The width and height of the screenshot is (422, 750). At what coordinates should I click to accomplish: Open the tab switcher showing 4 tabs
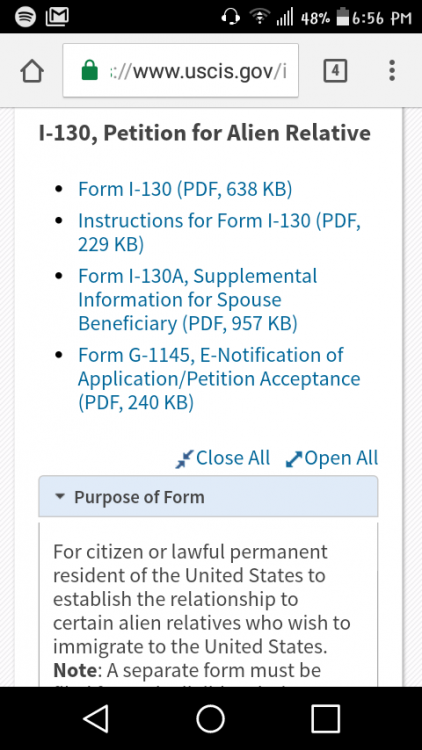(335, 71)
